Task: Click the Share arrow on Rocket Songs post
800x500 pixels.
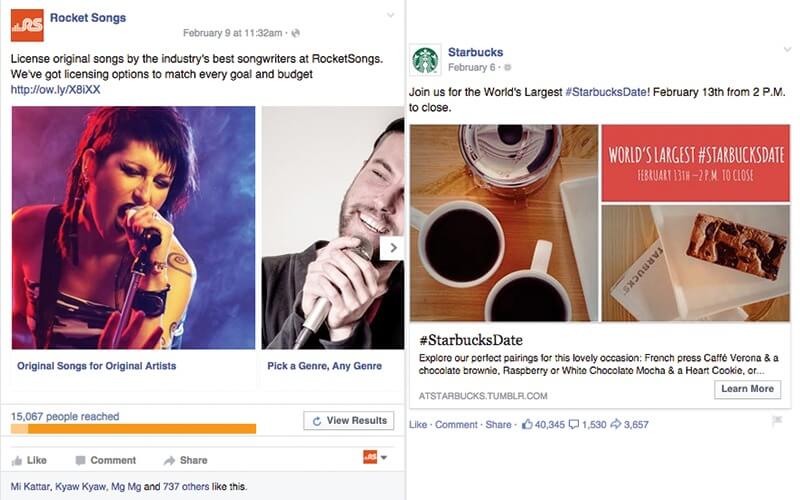Action: (169, 460)
